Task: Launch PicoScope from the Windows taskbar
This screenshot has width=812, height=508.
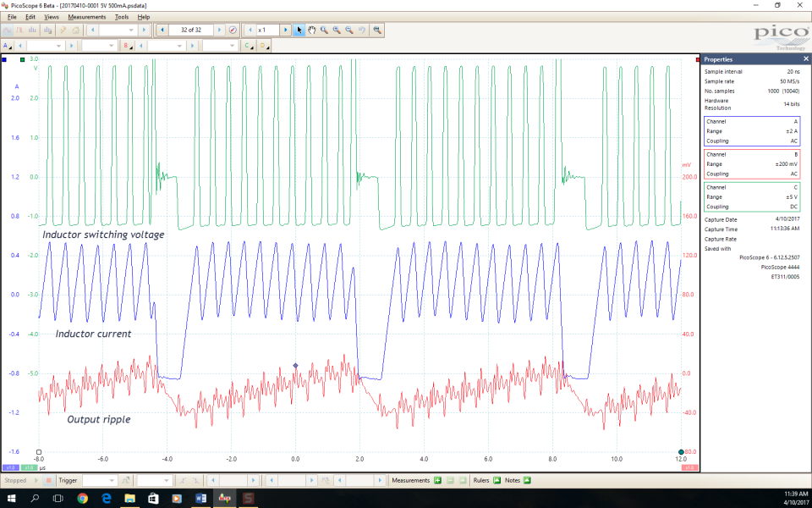Action: 224,499
